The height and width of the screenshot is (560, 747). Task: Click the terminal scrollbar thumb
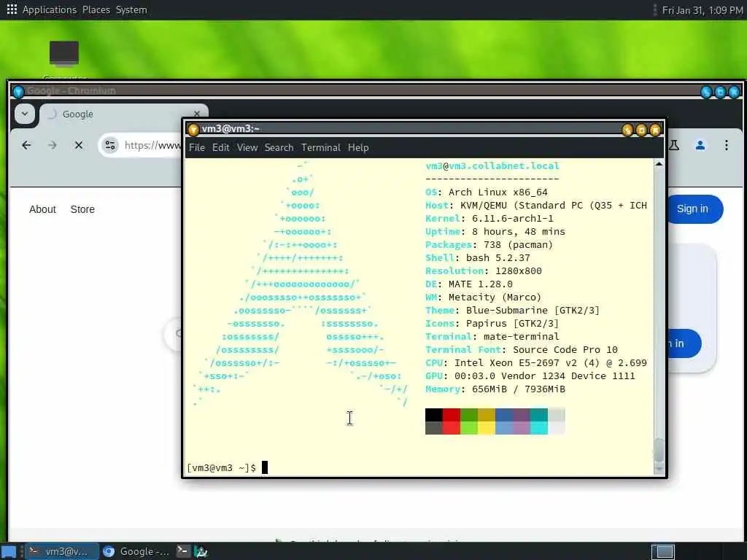click(x=659, y=449)
